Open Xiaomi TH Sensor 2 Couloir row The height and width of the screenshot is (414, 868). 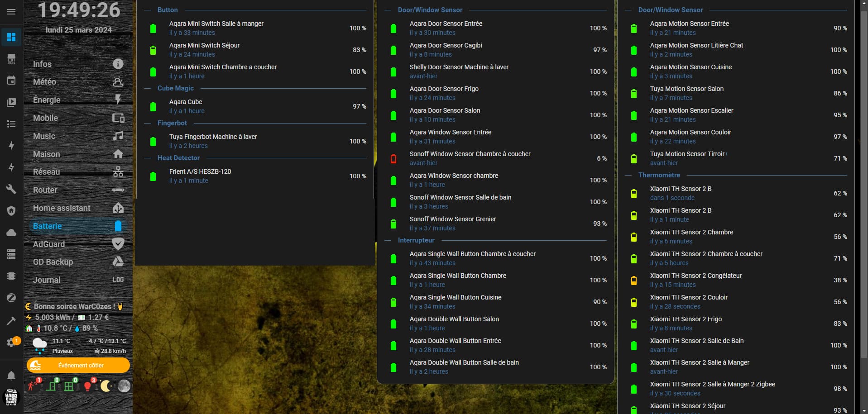point(736,302)
